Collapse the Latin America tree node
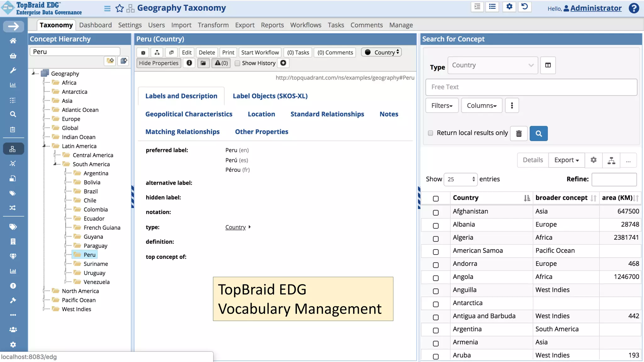 (44, 146)
